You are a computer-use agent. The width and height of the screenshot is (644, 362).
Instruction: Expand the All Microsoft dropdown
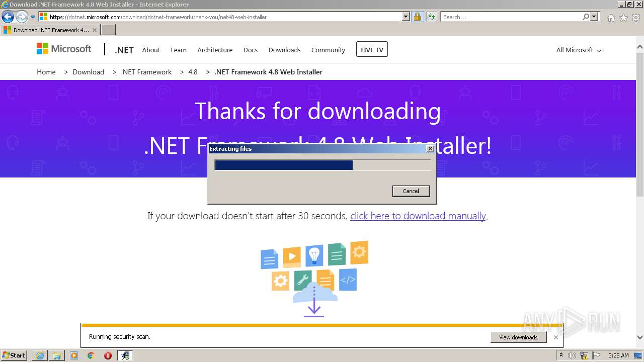(x=579, y=50)
